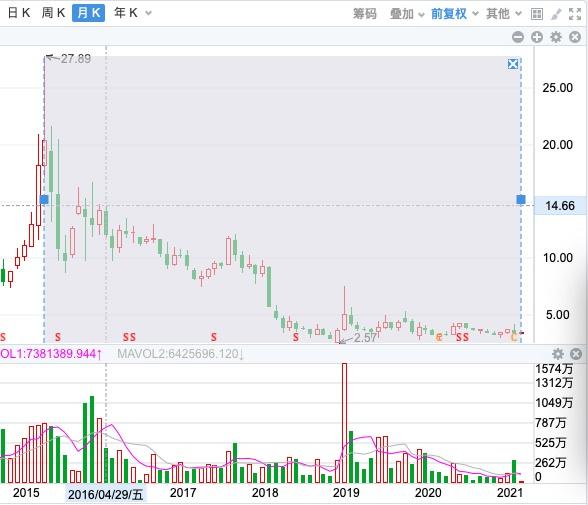Switch to the 日K daily chart tab
Image resolution: width=588 pixels, height=505 pixels.
point(19,13)
